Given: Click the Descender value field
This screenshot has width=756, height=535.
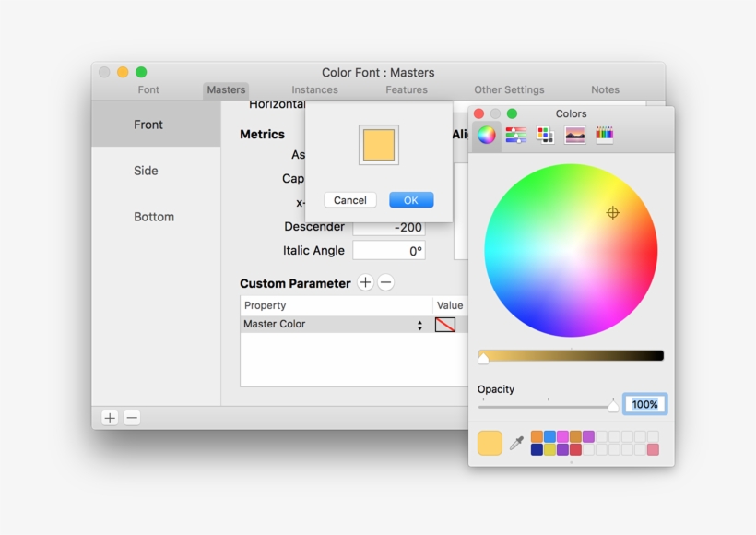Looking at the screenshot, I should point(389,227).
